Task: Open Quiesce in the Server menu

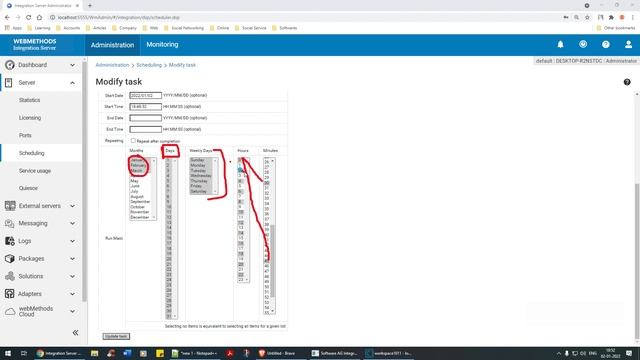Action: click(28, 188)
